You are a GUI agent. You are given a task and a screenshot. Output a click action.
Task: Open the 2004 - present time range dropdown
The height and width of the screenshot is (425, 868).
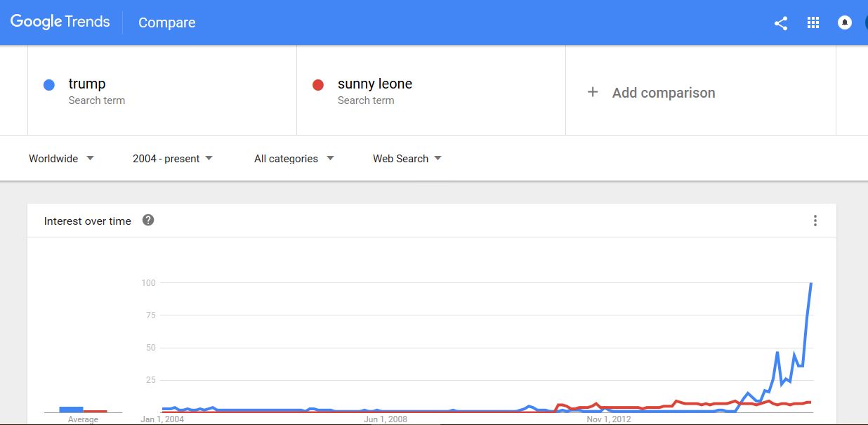(x=173, y=159)
